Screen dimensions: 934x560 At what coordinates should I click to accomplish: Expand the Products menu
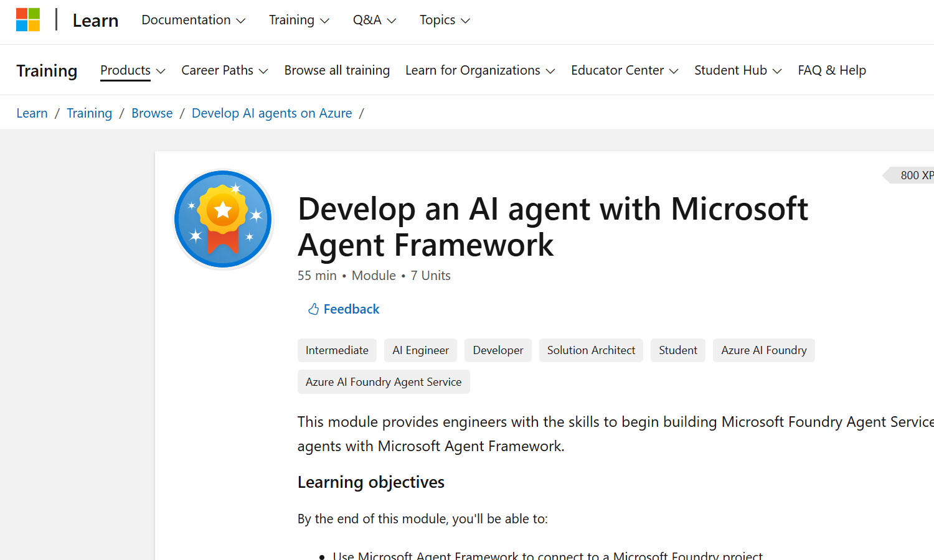coord(133,70)
